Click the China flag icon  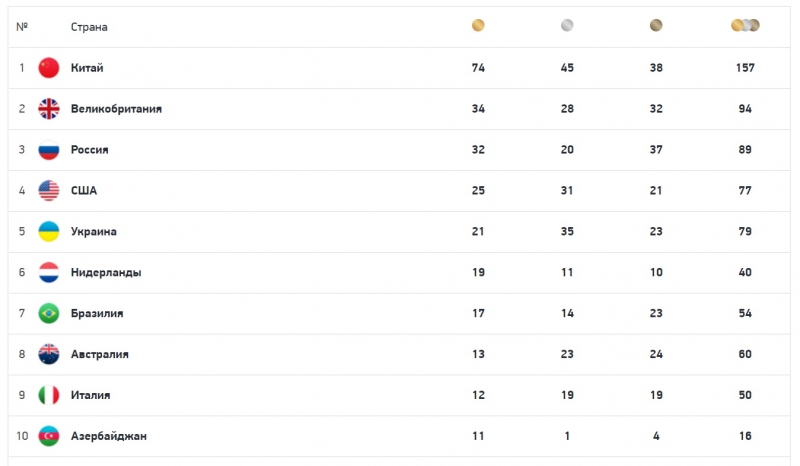[x=49, y=68]
